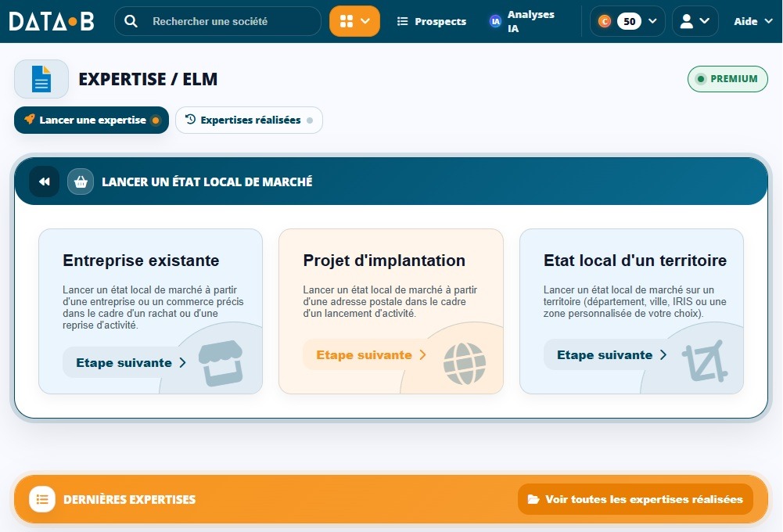
Task: Open the orange grid apps dropdown
Action: (354, 21)
